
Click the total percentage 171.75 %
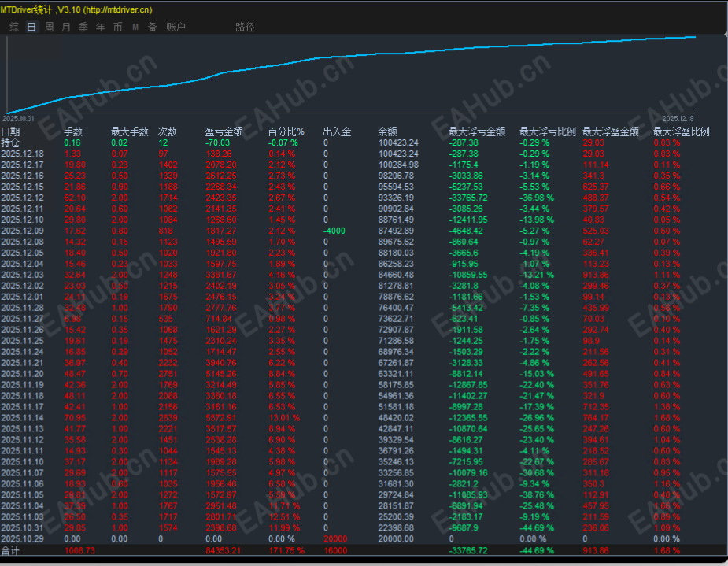tap(286, 551)
